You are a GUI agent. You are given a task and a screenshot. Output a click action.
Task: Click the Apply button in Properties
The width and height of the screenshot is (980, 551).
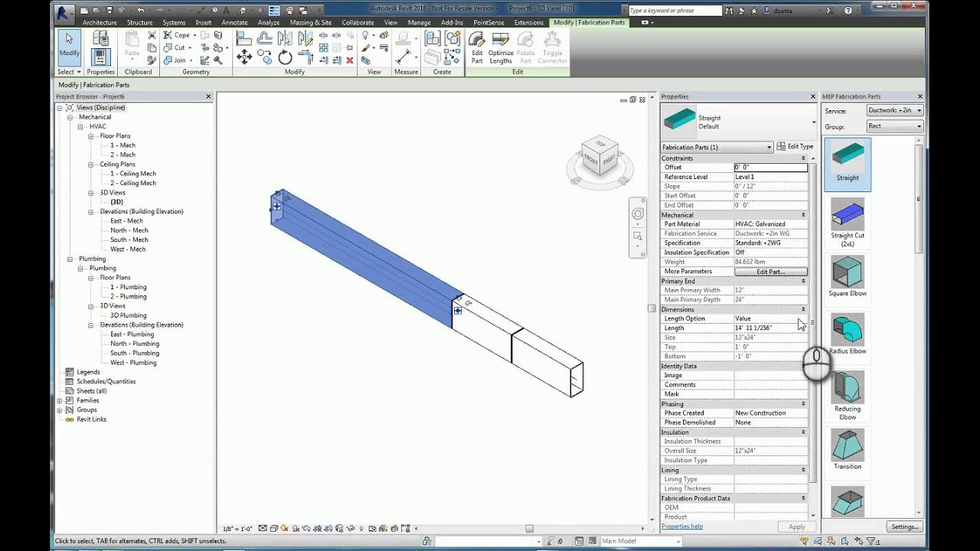point(796,527)
